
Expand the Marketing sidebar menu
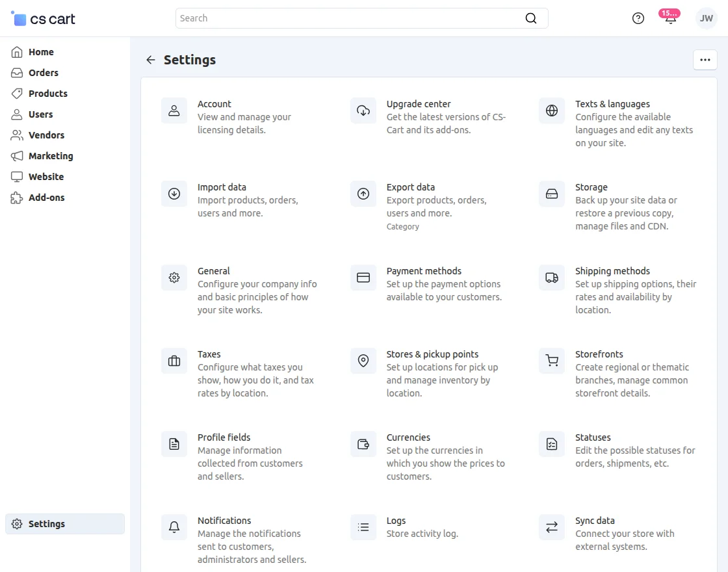click(x=51, y=156)
